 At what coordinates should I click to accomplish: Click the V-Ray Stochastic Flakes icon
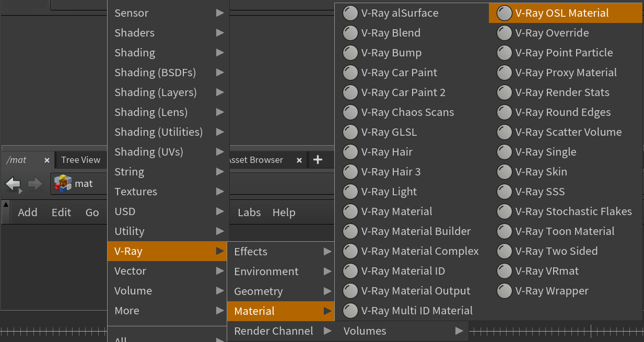(505, 211)
